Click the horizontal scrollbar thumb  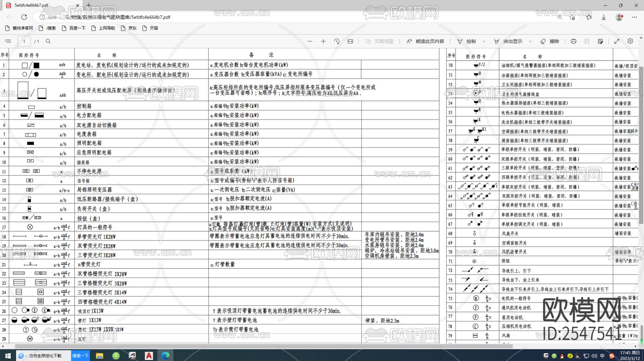(x=264, y=346)
